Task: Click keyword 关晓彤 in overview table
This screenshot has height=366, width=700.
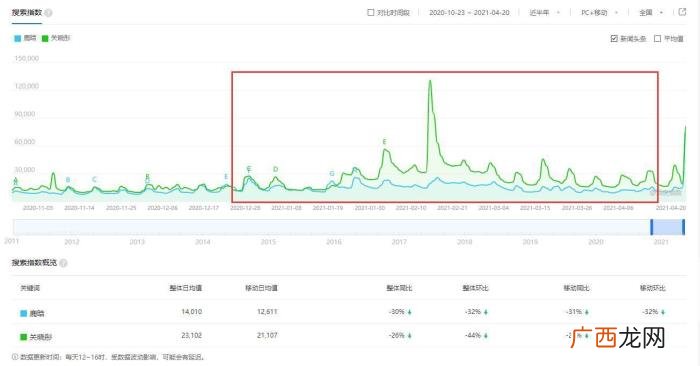Action: (41, 337)
